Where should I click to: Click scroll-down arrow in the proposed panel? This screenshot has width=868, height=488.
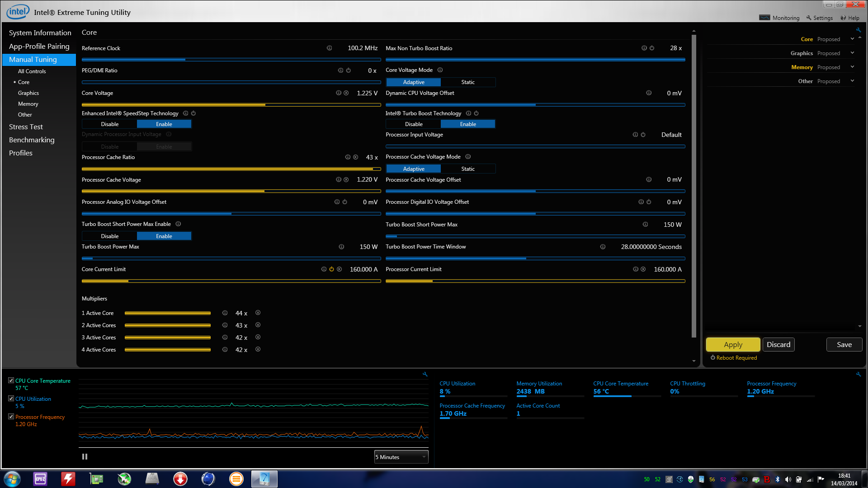859,326
